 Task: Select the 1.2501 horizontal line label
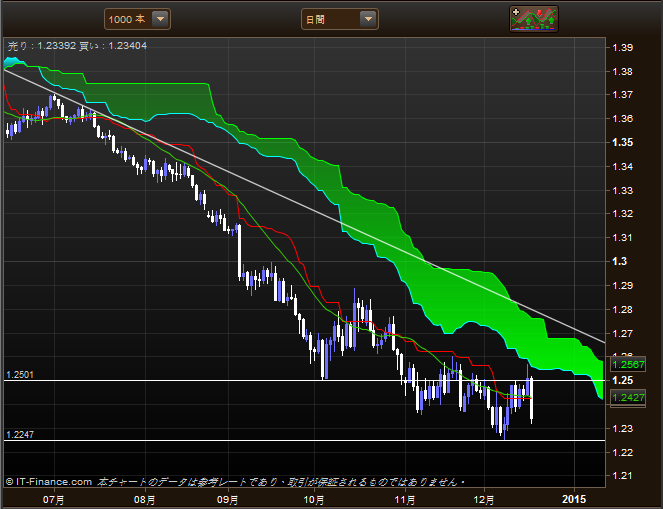(x=20, y=375)
